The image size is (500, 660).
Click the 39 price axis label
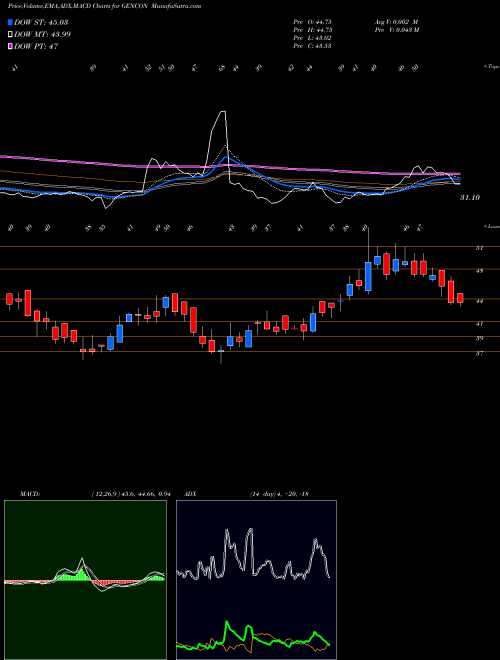(x=479, y=338)
